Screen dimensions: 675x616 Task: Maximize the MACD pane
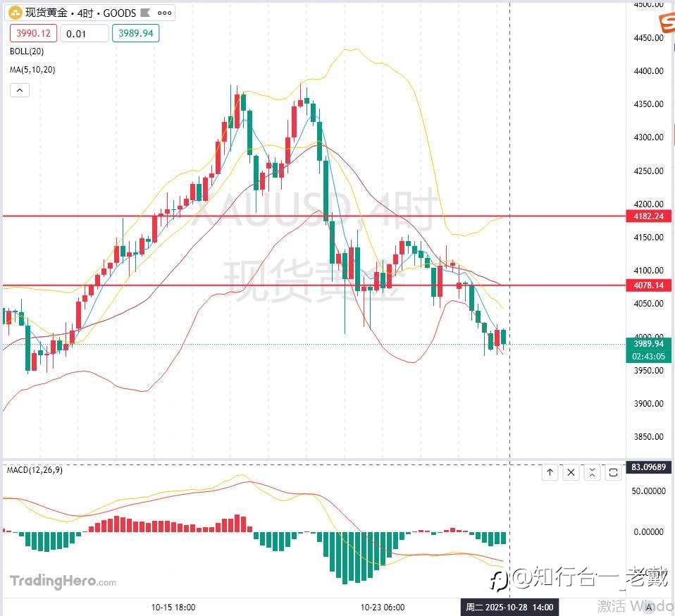pyautogui.click(x=613, y=473)
